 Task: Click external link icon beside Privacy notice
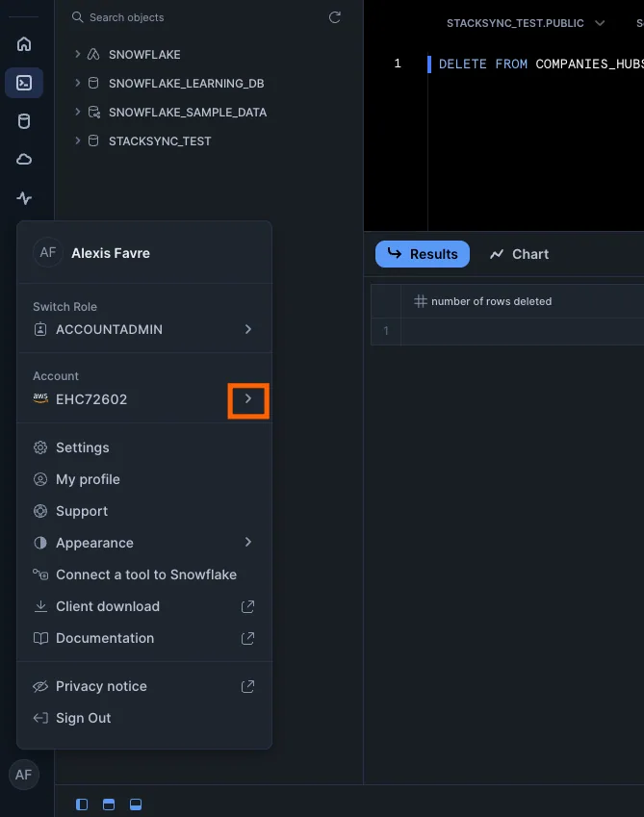coord(247,686)
